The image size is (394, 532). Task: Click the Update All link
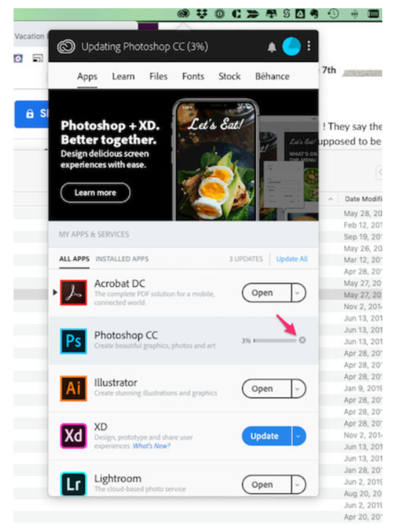(292, 259)
